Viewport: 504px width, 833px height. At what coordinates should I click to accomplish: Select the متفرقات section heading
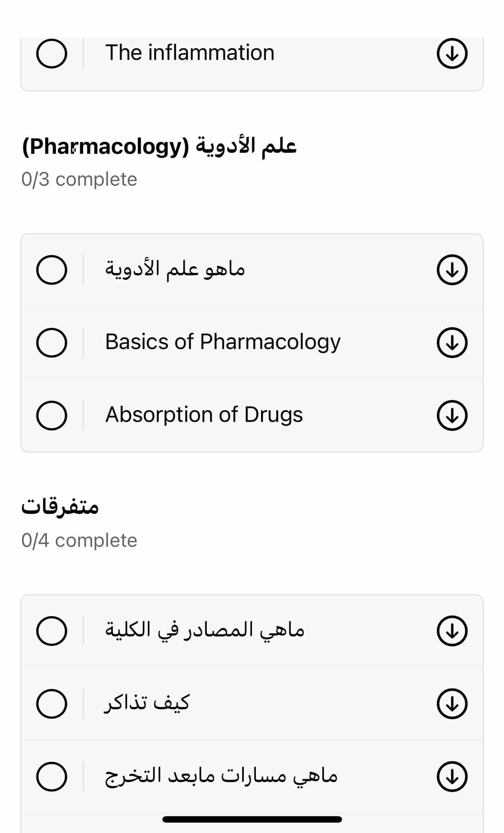[x=60, y=506]
